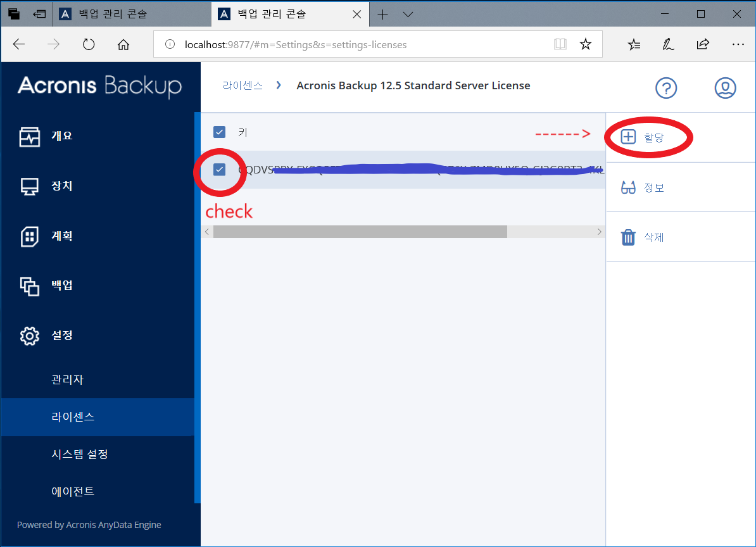The width and height of the screenshot is (756, 547).
Task: Open the tabs set aside icon
Action: (x=14, y=14)
